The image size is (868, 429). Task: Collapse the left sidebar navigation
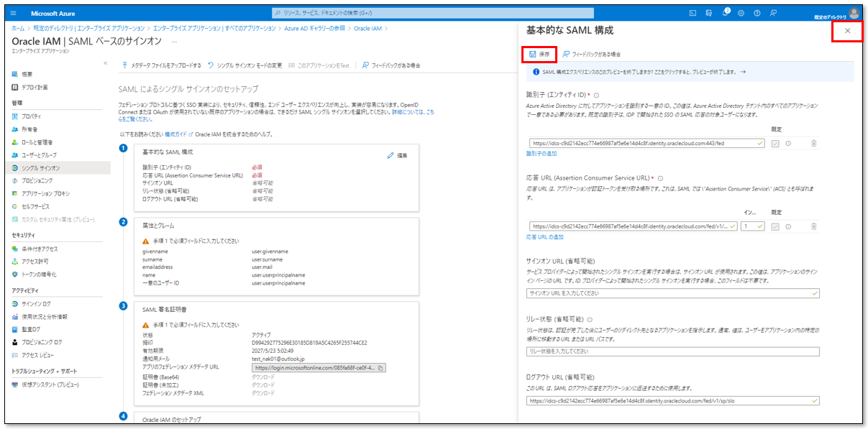106,65
